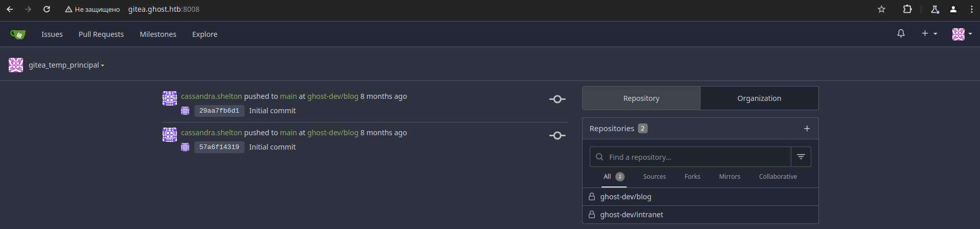Switch to the Organization tab
980x229 pixels.
[759, 98]
